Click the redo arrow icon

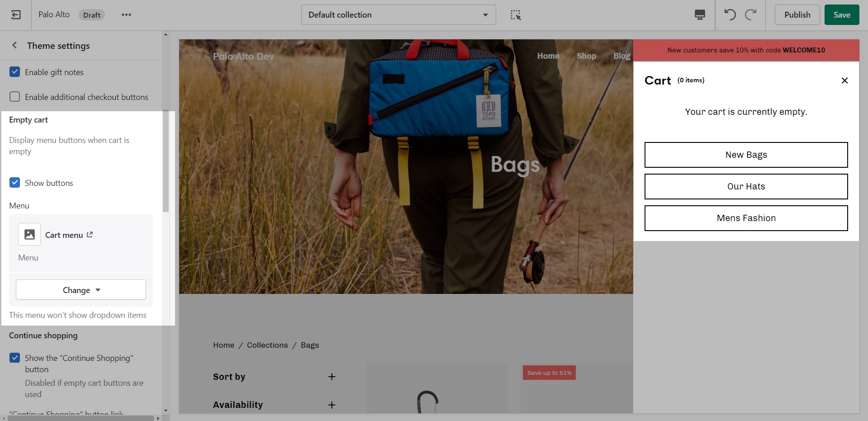(x=751, y=15)
